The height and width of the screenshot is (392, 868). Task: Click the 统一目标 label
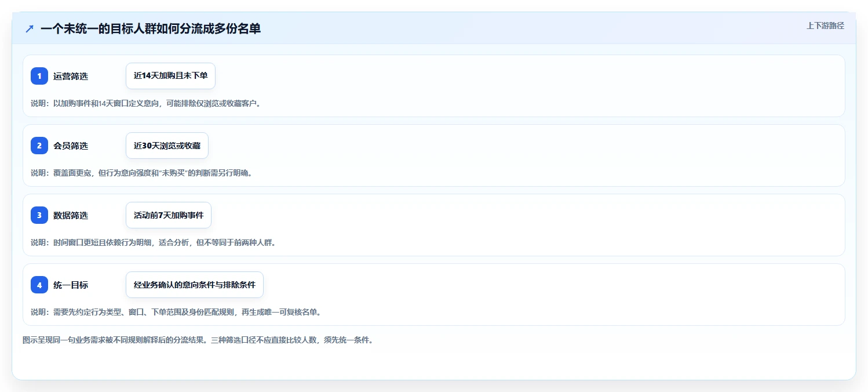tap(71, 285)
